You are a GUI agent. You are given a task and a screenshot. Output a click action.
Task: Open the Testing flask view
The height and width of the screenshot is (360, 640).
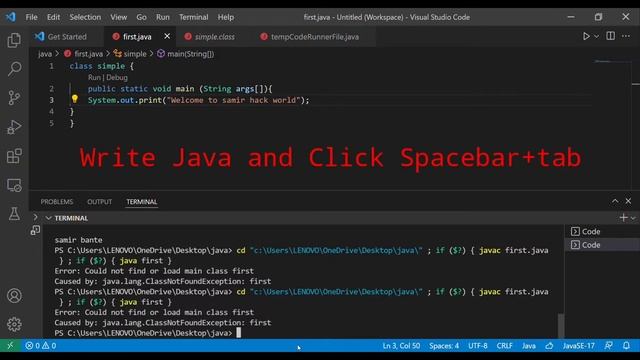(x=14, y=213)
